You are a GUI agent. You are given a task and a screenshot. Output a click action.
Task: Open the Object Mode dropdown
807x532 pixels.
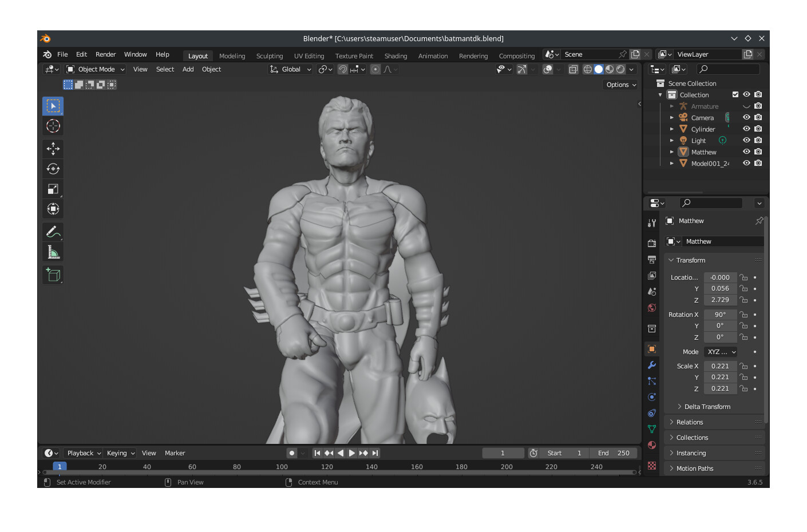95,69
